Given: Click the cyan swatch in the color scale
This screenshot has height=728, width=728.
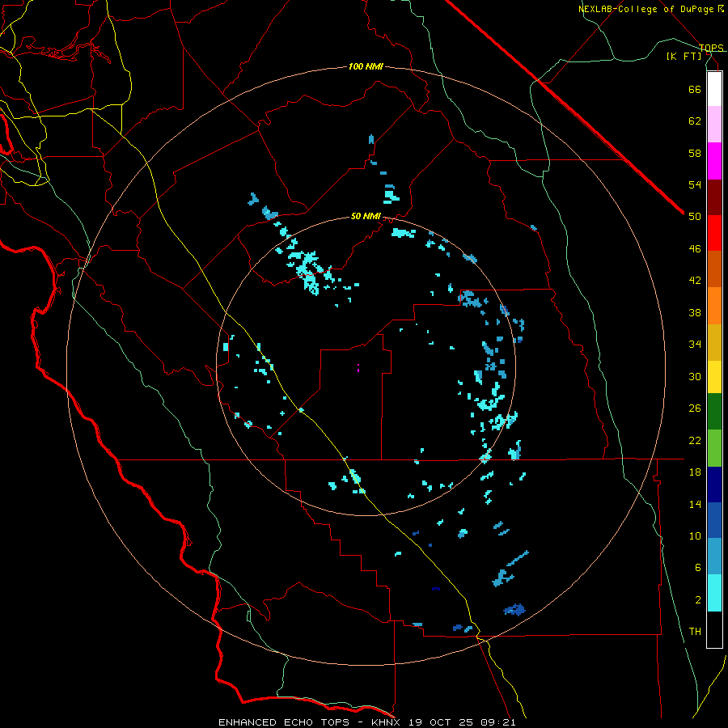Looking at the screenshot, I should click(x=714, y=593).
